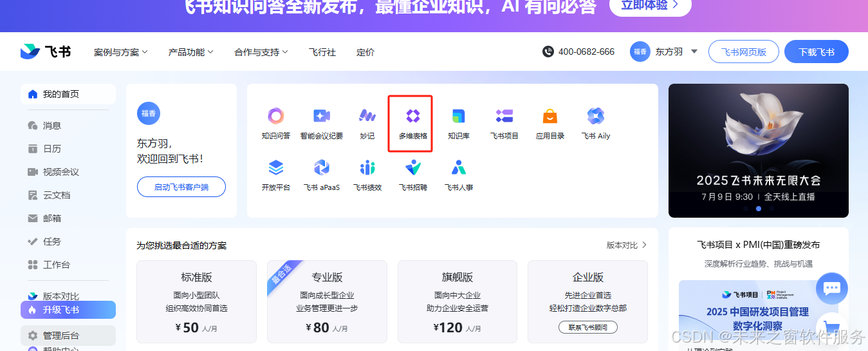Click the 下载飞书 button
The width and height of the screenshot is (868, 351).
click(x=817, y=52)
